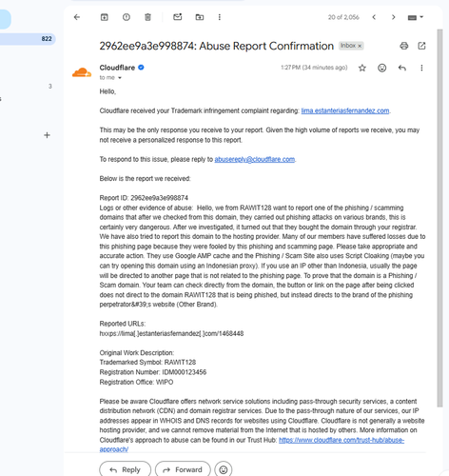Click the 'Hello,' greeting line
449x476 pixels.
[107, 91]
